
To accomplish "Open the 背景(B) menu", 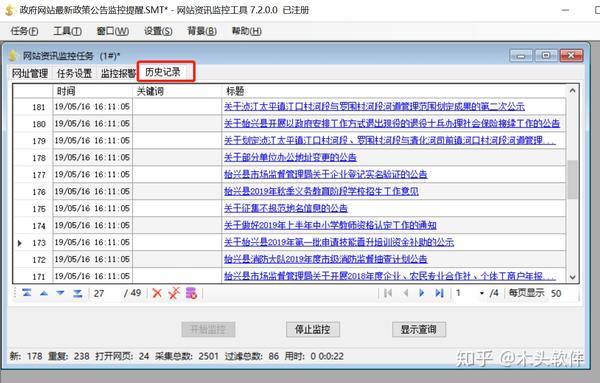I will (x=202, y=31).
